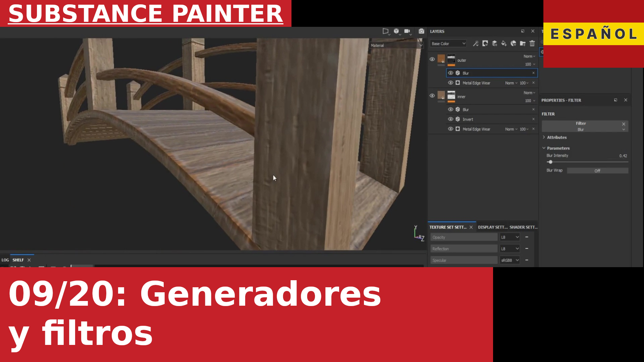Open the Base Color channel dropdown

(448, 44)
